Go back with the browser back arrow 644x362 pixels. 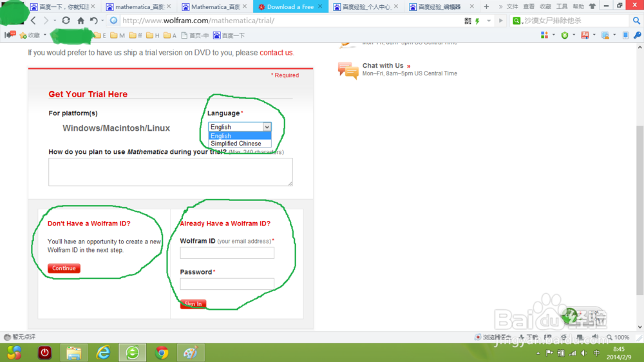(x=33, y=21)
